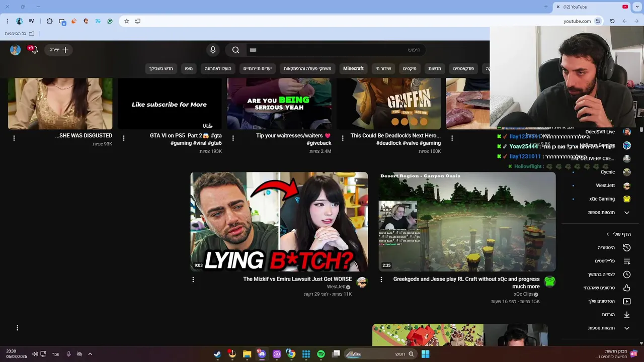The height and width of the screenshot is (362, 644).
Task: Select the חדש בשבילך filter chip
Action: [x=161, y=68]
